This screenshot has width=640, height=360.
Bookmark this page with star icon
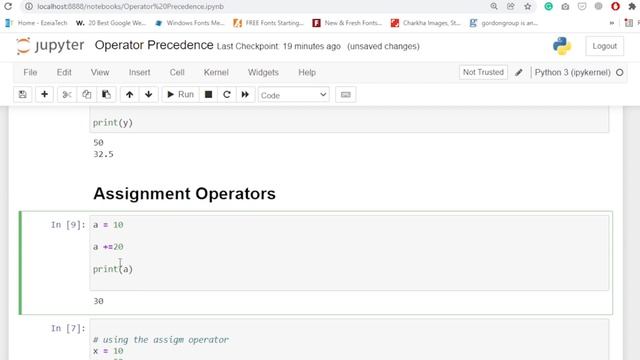coord(528,6)
